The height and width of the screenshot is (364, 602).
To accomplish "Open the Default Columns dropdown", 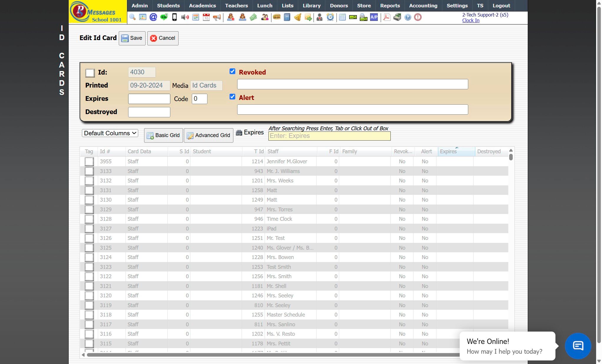I will tap(110, 133).
